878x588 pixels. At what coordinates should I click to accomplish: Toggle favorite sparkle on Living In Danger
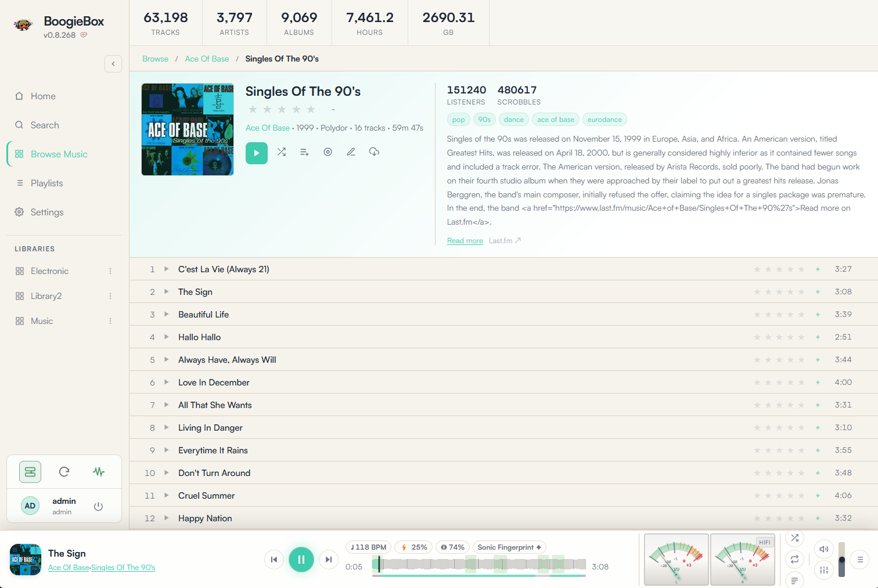point(818,428)
